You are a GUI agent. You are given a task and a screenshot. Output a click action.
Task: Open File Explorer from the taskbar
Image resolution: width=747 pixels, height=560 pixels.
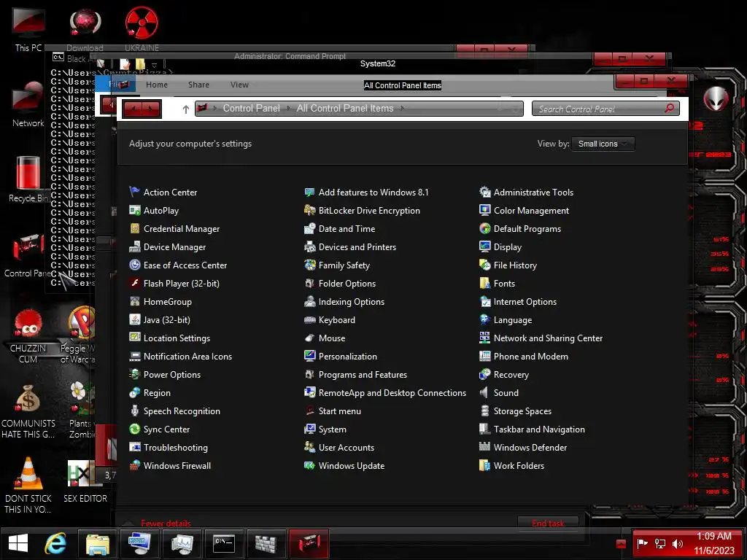98,543
